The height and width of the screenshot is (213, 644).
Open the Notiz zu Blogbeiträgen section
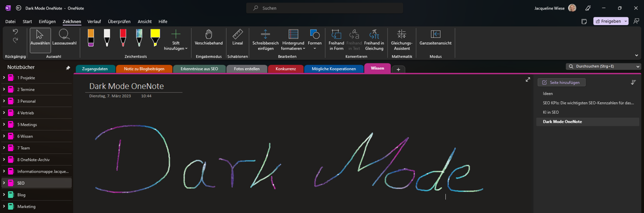(x=144, y=69)
